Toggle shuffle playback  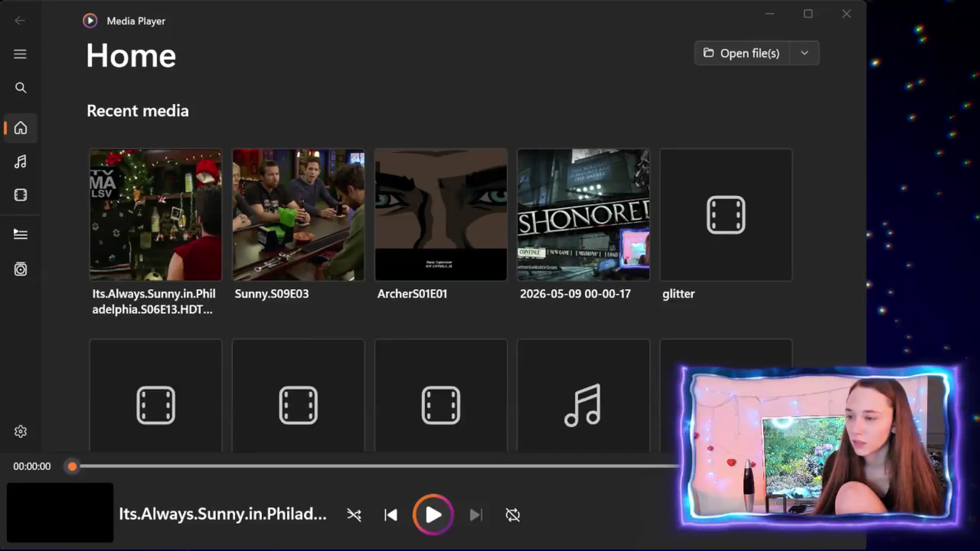coord(354,515)
